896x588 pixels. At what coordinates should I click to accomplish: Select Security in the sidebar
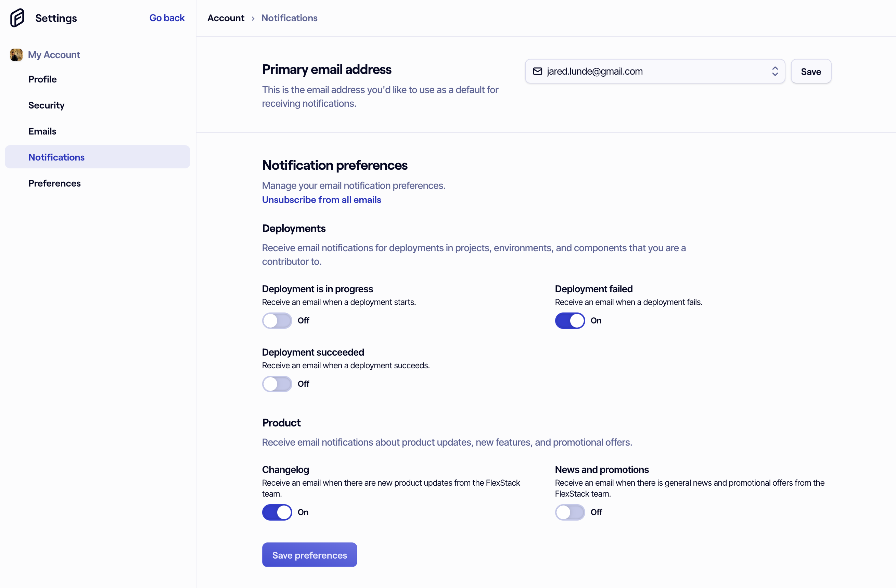[46, 105]
